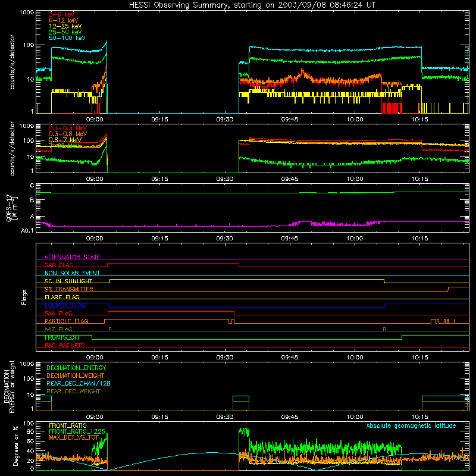
Task: Click counts/s/detector axis label of MeV panel
Action: tap(12, 148)
